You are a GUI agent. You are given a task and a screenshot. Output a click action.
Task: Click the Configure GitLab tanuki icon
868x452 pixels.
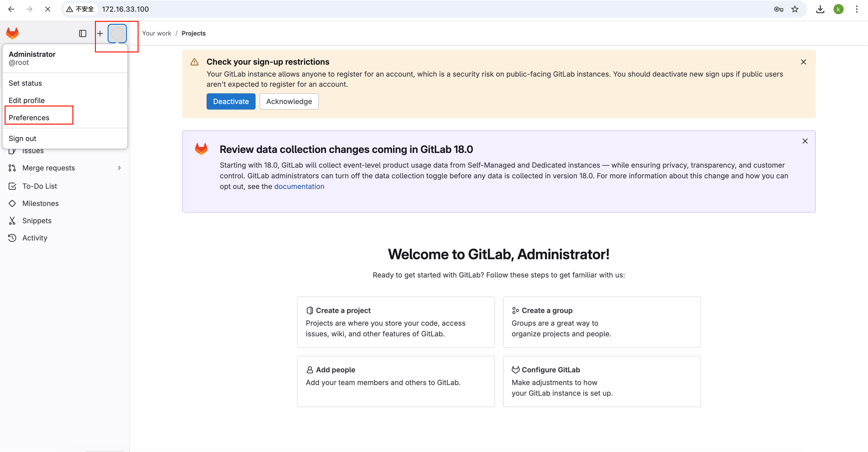(x=515, y=370)
